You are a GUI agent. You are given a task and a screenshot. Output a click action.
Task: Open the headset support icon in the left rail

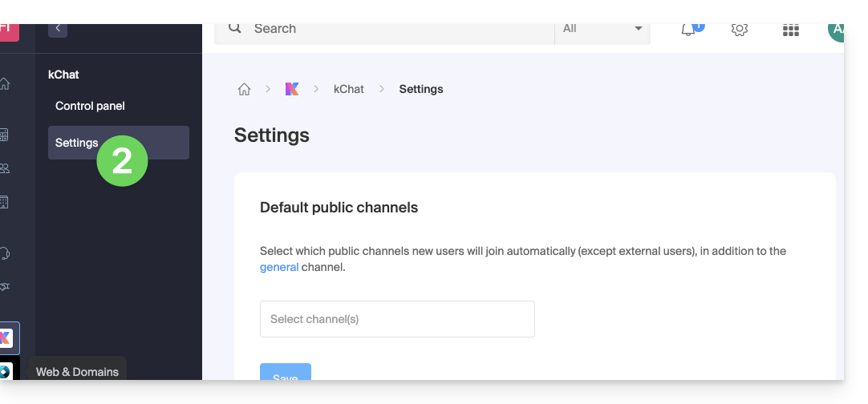click(5, 254)
